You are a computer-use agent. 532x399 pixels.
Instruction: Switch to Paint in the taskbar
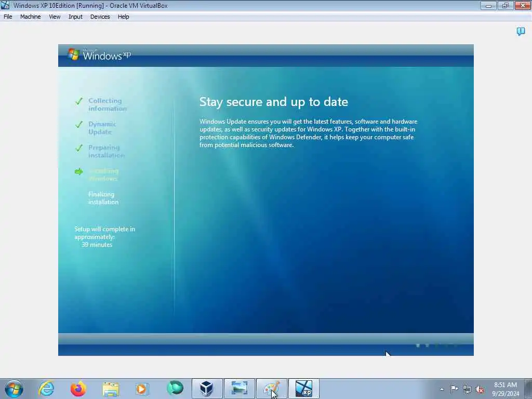[271, 389]
